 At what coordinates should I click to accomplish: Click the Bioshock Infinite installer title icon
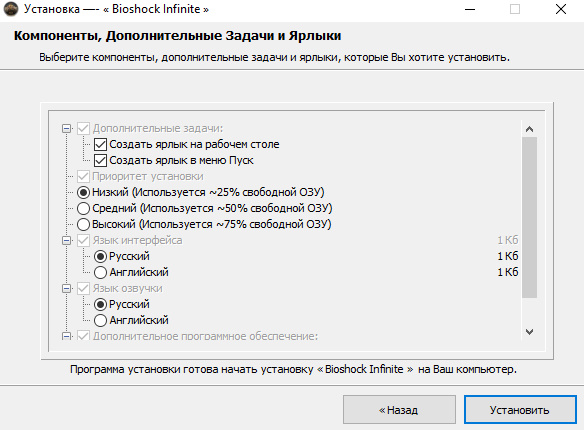pos(10,9)
